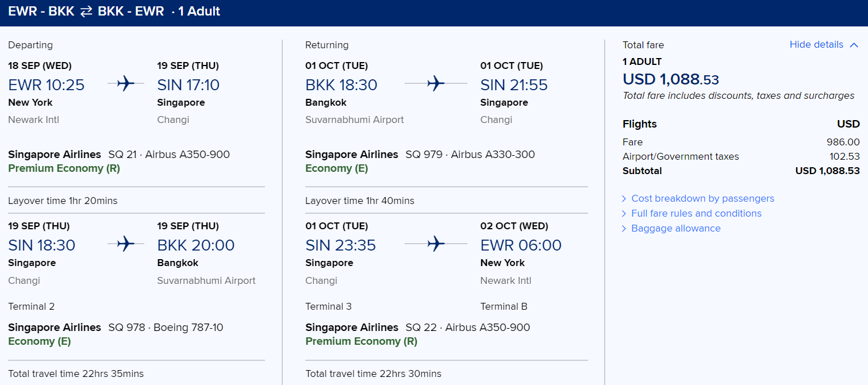868x385 pixels.
Task: Collapse fare details with the Hide details chevron
Action: click(854, 45)
